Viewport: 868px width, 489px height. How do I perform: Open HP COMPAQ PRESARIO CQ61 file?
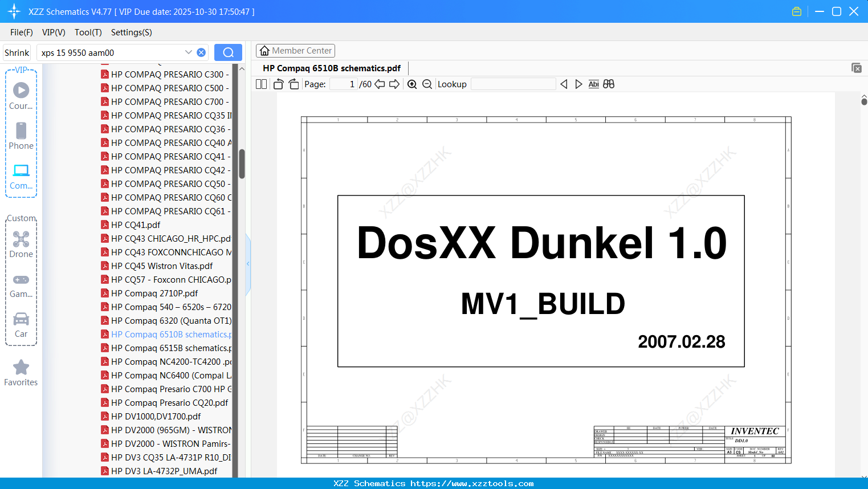point(165,211)
